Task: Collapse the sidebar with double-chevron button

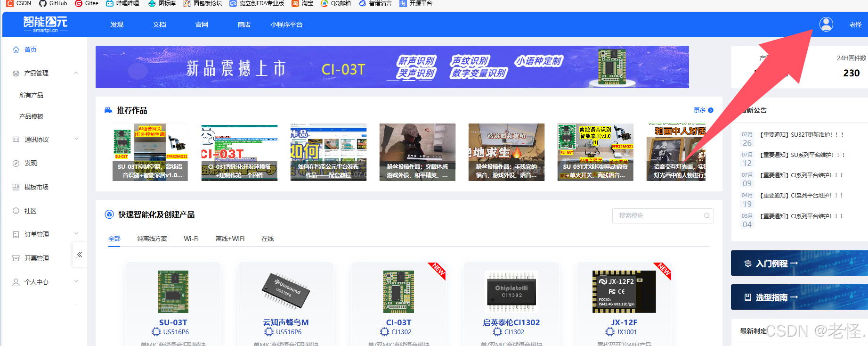Action: 80,255
